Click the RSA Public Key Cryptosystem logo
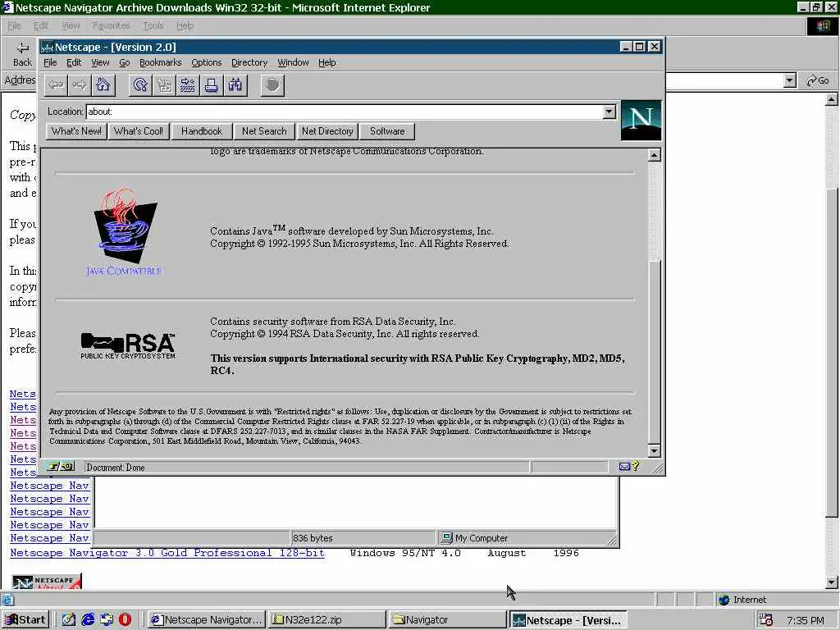840x630 pixels. point(128,346)
